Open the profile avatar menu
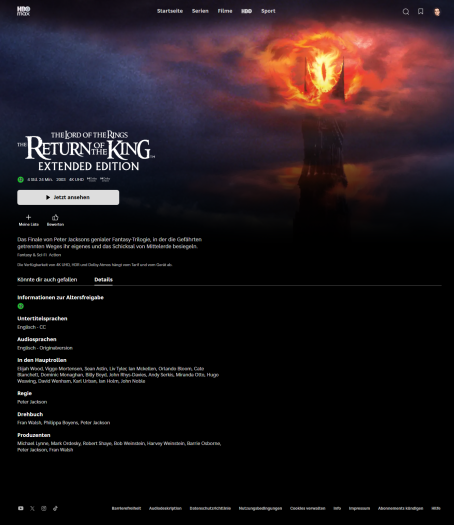Image resolution: width=454 pixels, height=525 pixels. 437,12
